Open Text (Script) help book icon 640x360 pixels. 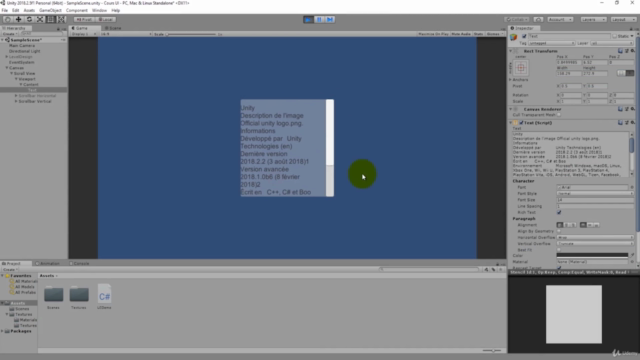click(x=620, y=122)
